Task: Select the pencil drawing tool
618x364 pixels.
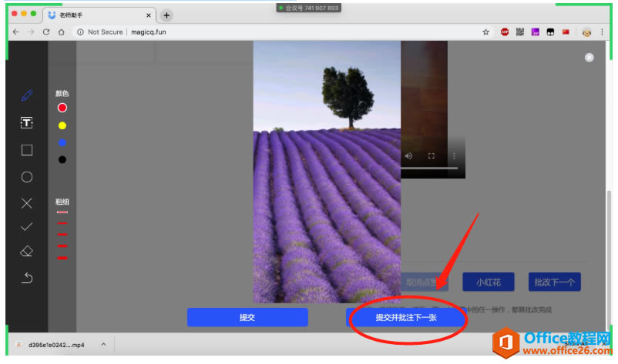Action: click(26, 95)
